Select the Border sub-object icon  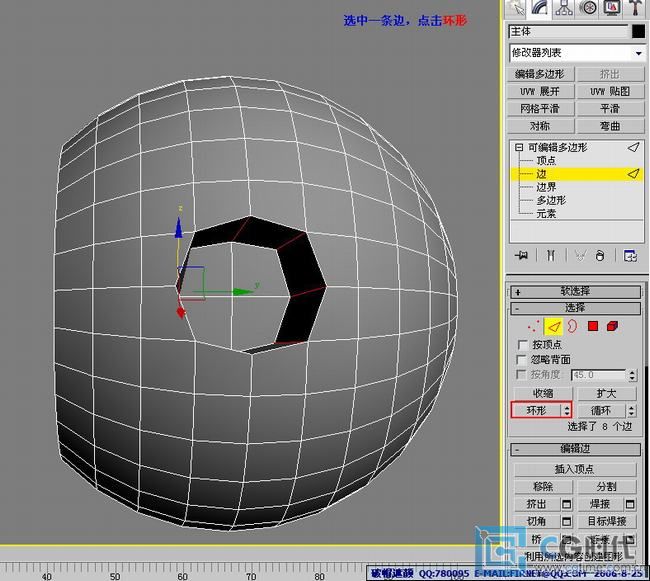tap(572, 327)
